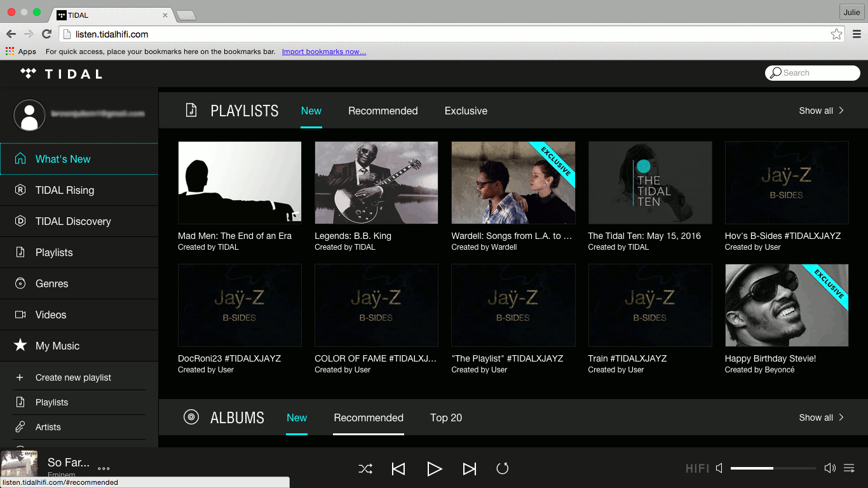Toggle shuffle playback mode
The image size is (868, 488).
pyautogui.click(x=365, y=468)
